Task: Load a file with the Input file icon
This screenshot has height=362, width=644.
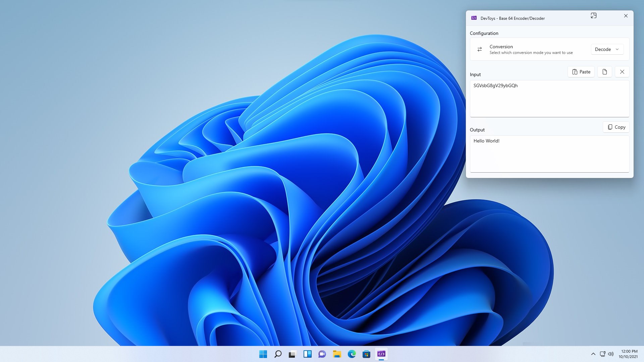Action: coord(604,72)
